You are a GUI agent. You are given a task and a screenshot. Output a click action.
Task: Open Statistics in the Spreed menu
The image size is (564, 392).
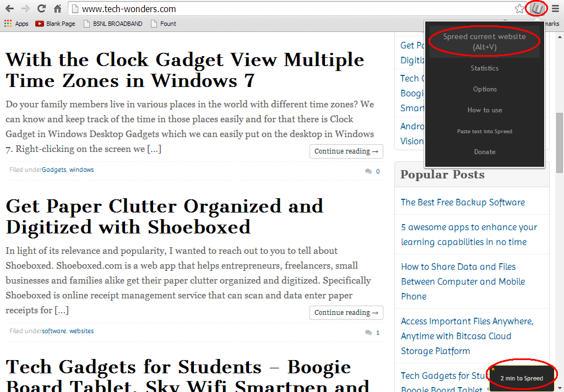[485, 68]
